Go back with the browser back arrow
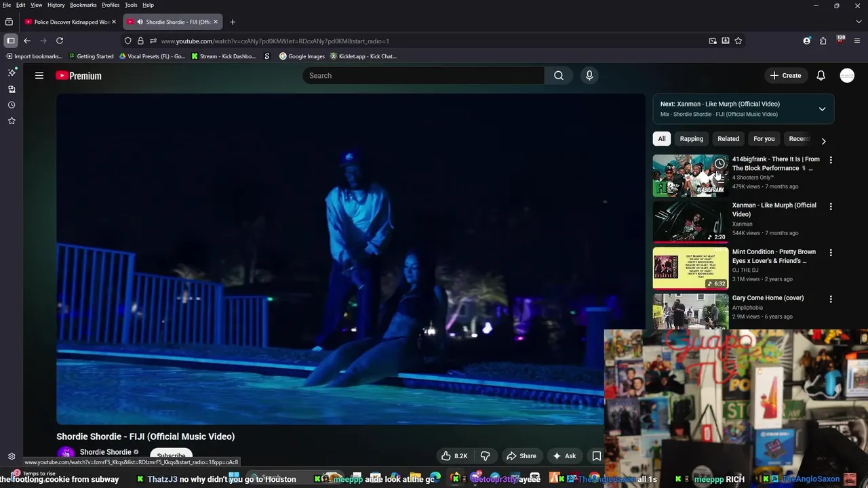The image size is (868, 488). [27, 41]
